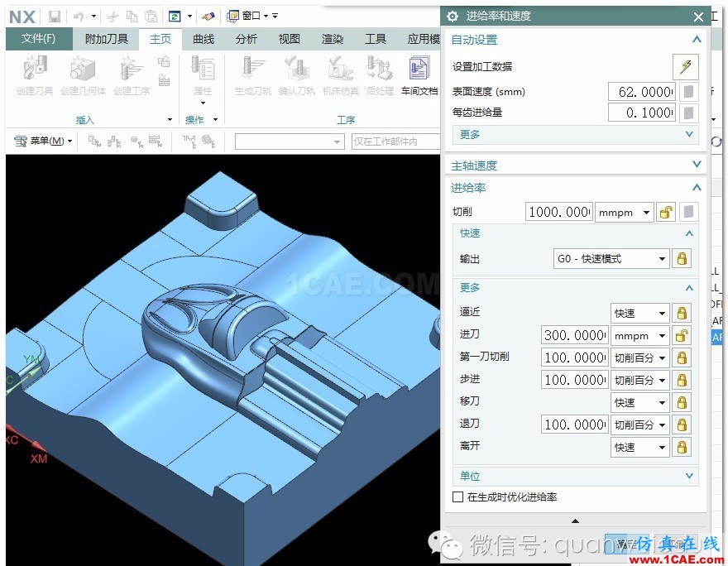
Task: Click the 第一刀切削 100.0000 value field
Action: pos(575,357)
